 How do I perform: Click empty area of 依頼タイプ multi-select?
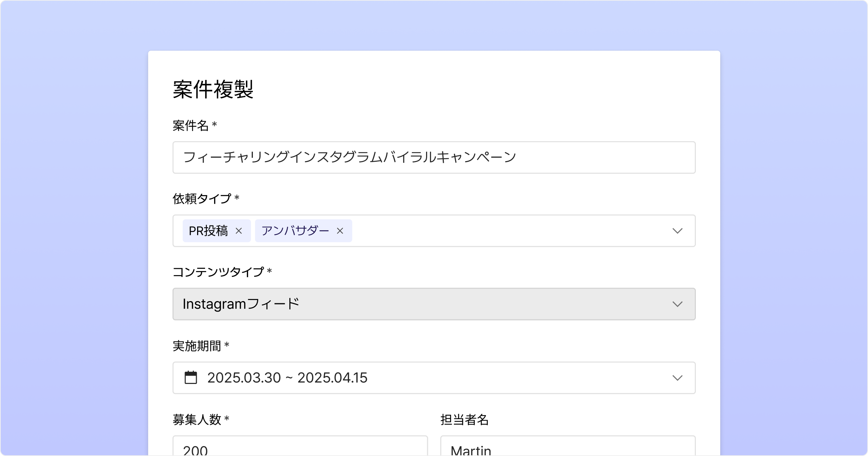point(506,231)
